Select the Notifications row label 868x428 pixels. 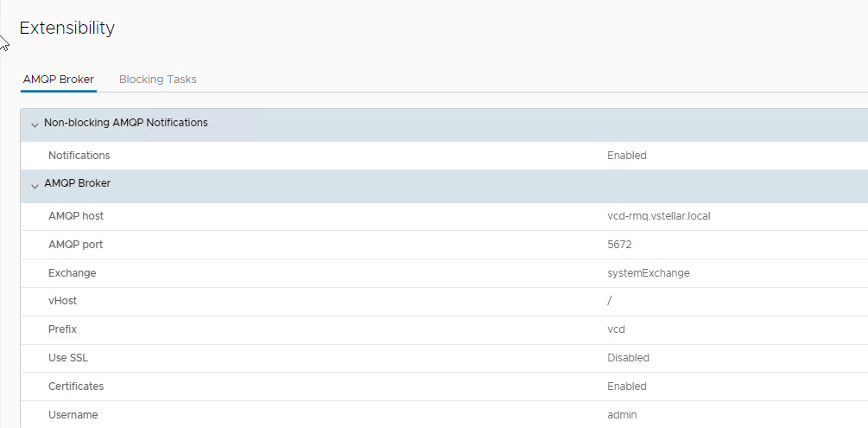79,156
